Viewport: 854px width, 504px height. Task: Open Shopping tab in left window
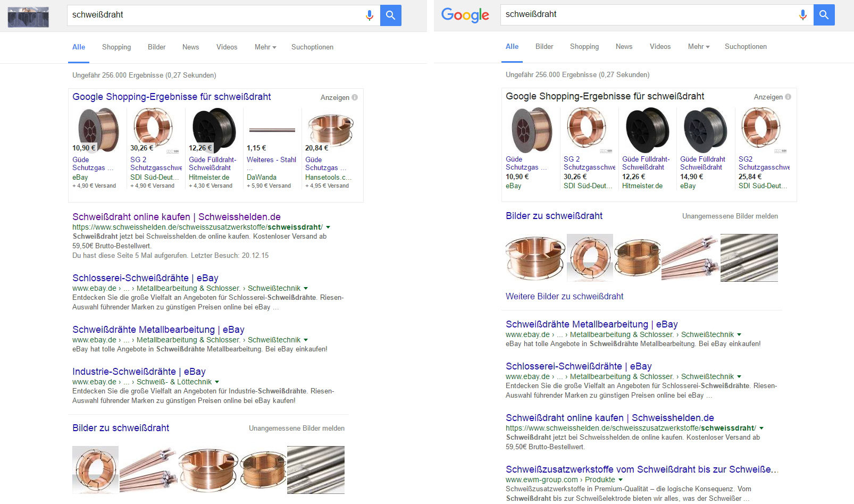point(116,47)
